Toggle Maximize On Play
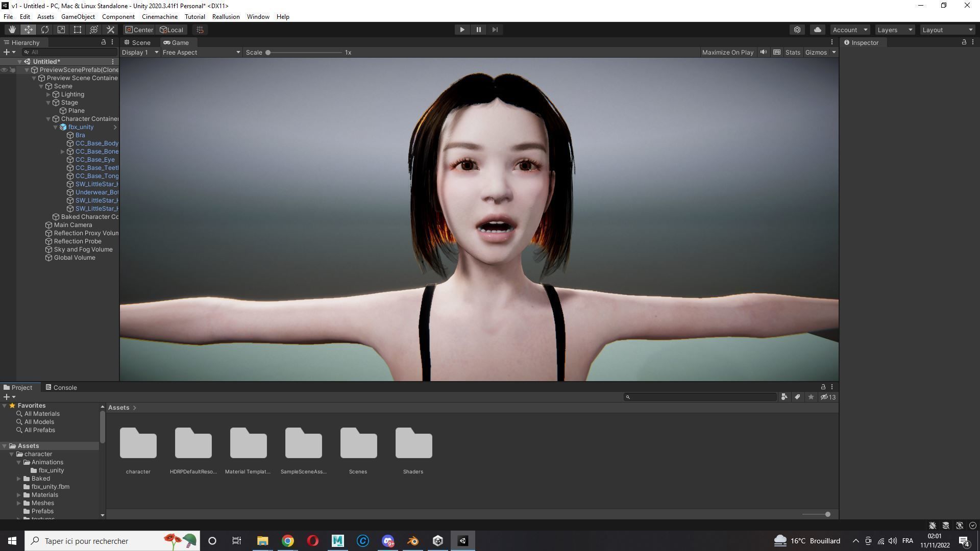Viewport: 980px width, 551px height. tap(727, 52)
